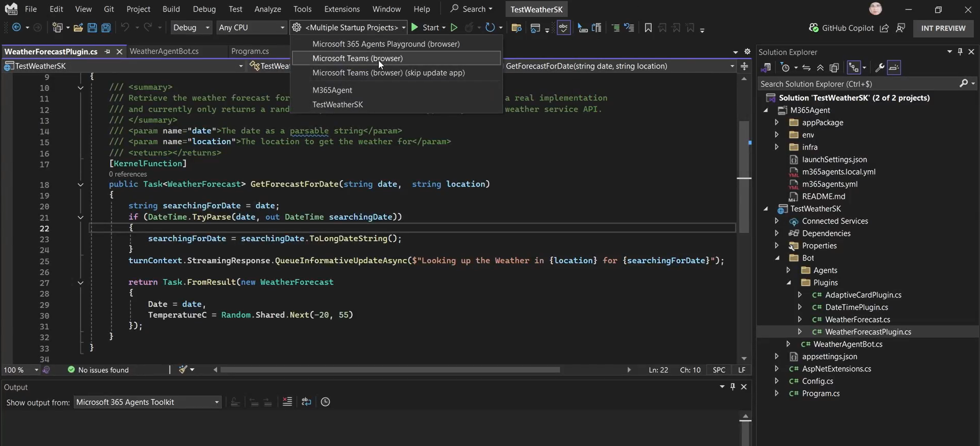980x446 pixels.
Task: Click Sync with Active Document icon
Action: tap(806, 68)
